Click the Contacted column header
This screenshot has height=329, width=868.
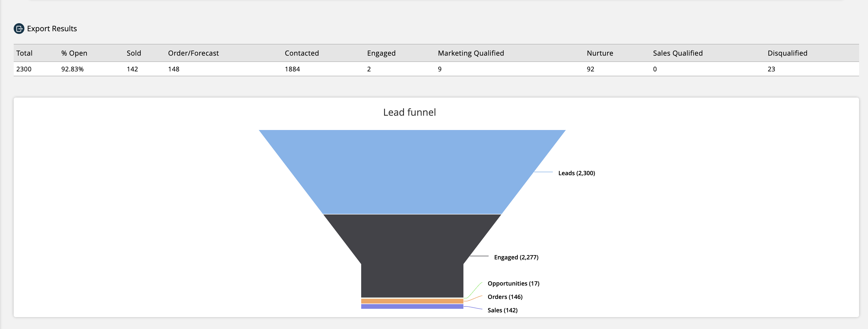coord(302,53)
